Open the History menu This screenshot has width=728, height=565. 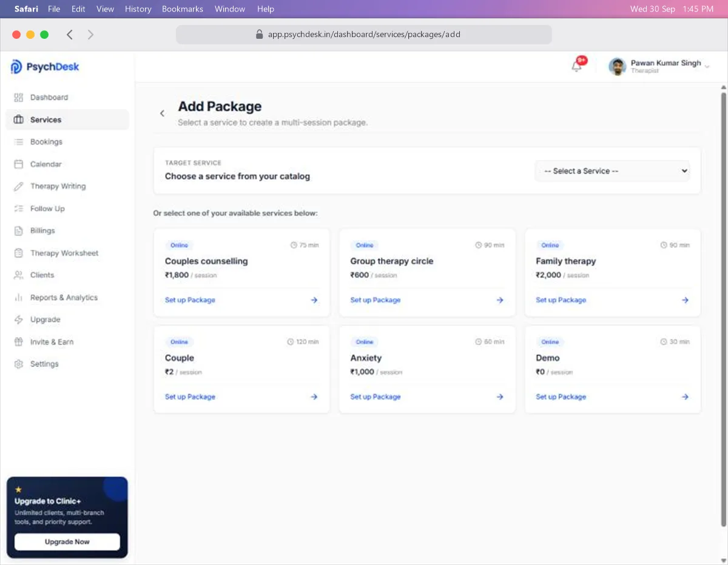click(x=138, y=9)
